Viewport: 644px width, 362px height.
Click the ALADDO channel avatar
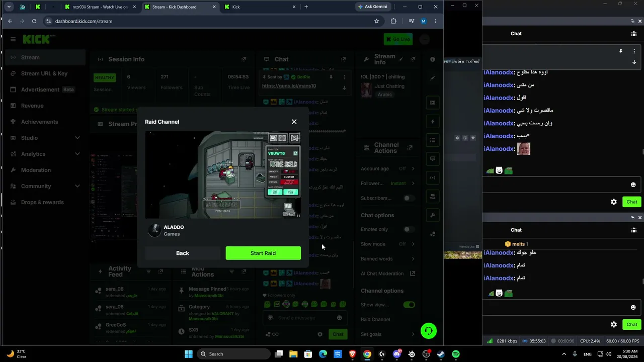click(154, 230)
